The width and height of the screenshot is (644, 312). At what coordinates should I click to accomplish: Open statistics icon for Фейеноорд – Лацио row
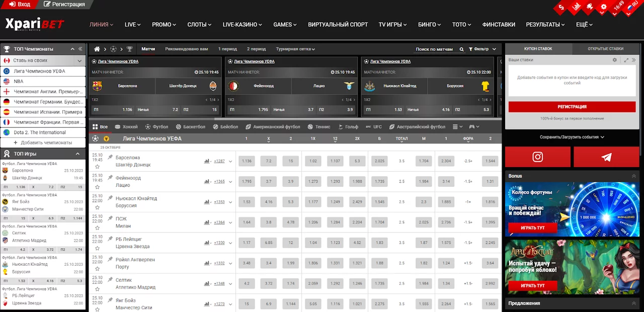[x=207, y=182]
